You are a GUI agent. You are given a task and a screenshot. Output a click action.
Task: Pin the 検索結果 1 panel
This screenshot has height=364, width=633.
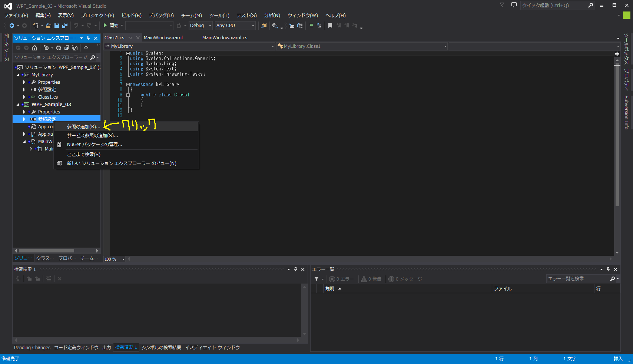(295, 269)
